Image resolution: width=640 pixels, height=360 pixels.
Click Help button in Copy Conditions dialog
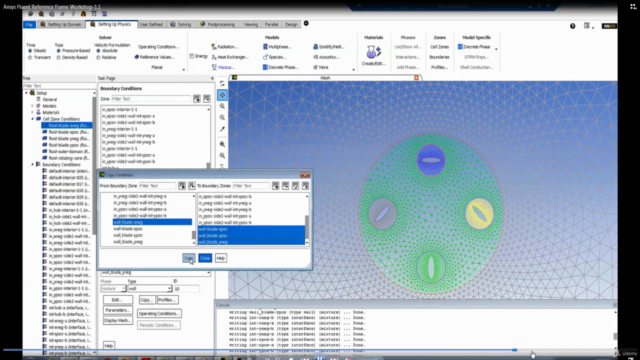point(220,258)
